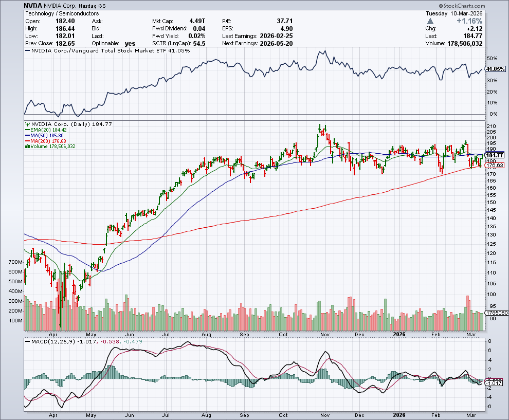509x420 pixels.
Task: Click the green EMA(20) legend line marker
Action: (x=28, y=130)
